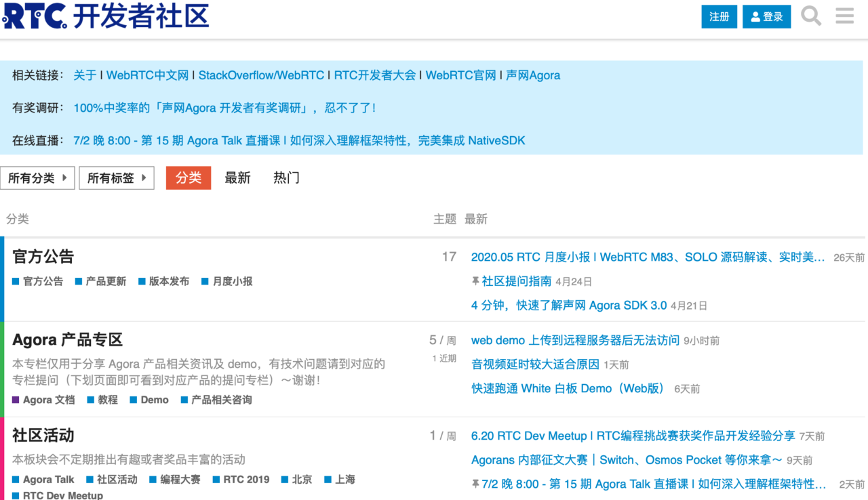
Task: Select the 产品相关咨询 subcategory
Action: point(216,400)
